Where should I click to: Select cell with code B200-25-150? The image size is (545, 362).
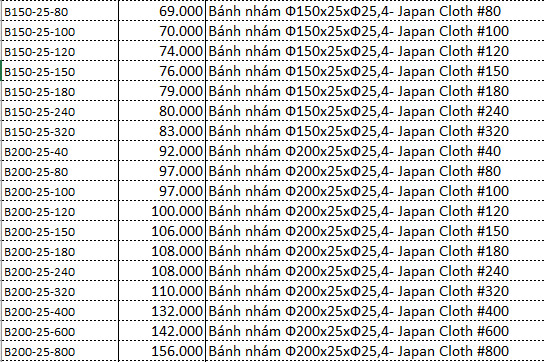60,231
